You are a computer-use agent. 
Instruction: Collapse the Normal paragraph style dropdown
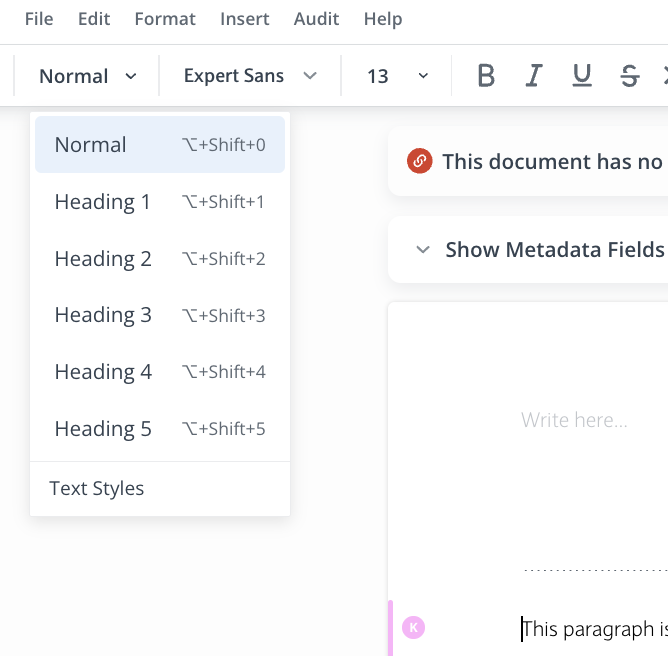click(87, 76)
